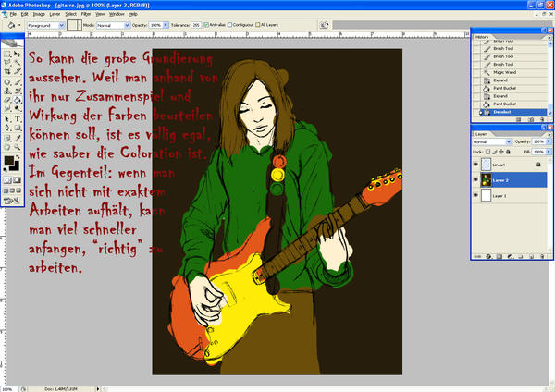
Task: Select the Zoom tool
Action: coord(17,147)
